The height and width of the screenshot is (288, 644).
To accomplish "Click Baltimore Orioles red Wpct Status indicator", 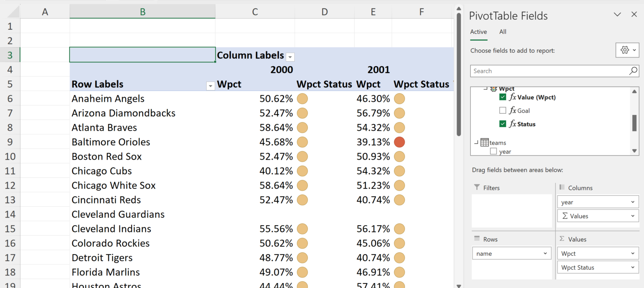I will pos(399,142).
